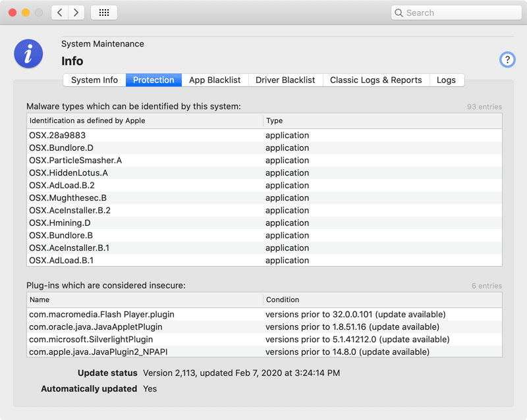
Task: Select the OSX.Bundlore.B row
Action: click(265, 235)
